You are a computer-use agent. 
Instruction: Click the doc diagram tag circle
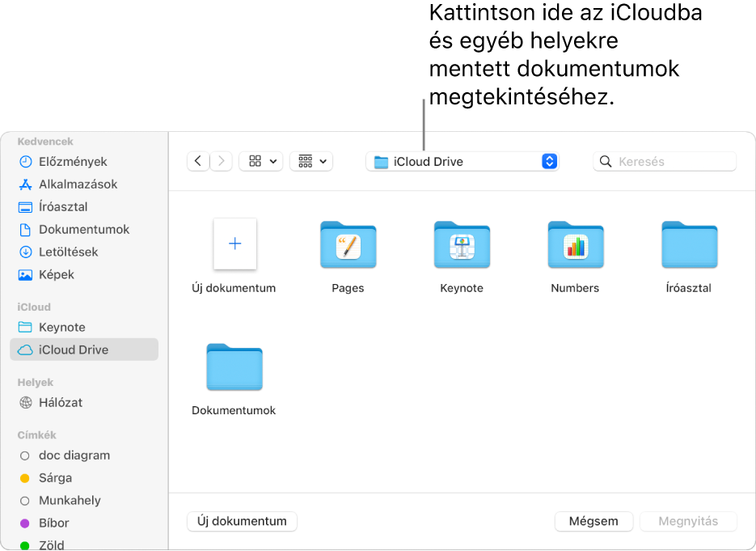click(x=24, y=456)
